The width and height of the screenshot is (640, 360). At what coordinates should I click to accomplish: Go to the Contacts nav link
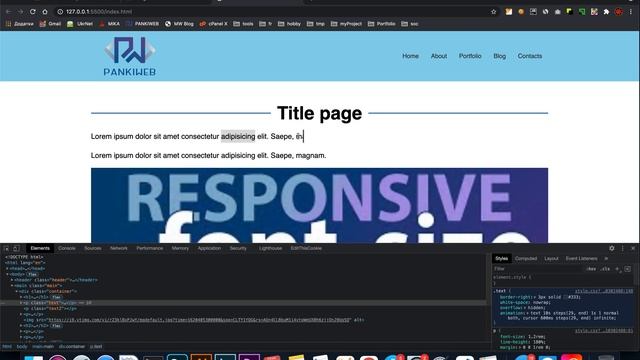pos(530,56)
